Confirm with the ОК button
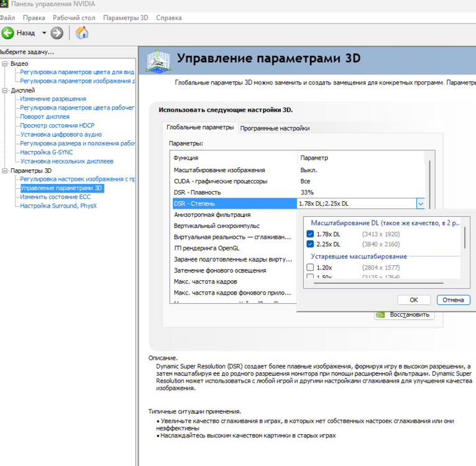The image size is (476, 466). click(414, 300)
